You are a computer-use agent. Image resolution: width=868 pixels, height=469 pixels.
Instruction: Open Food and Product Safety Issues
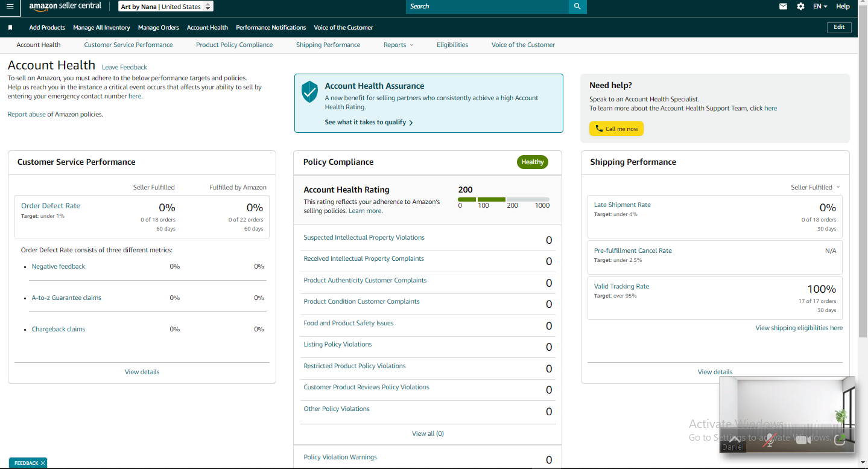click(348, 324)
